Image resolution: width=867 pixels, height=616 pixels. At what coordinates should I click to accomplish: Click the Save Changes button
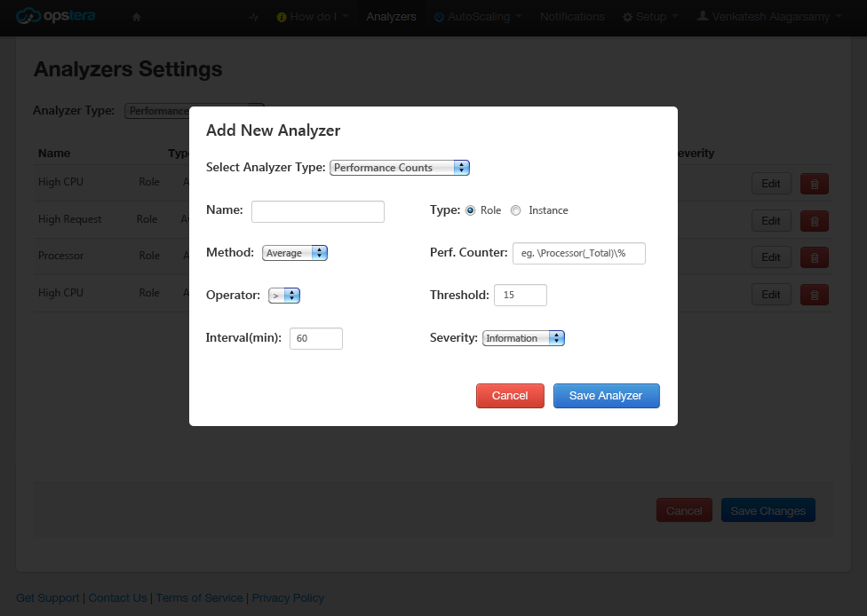pyautogui.click(x=768, y=510)
